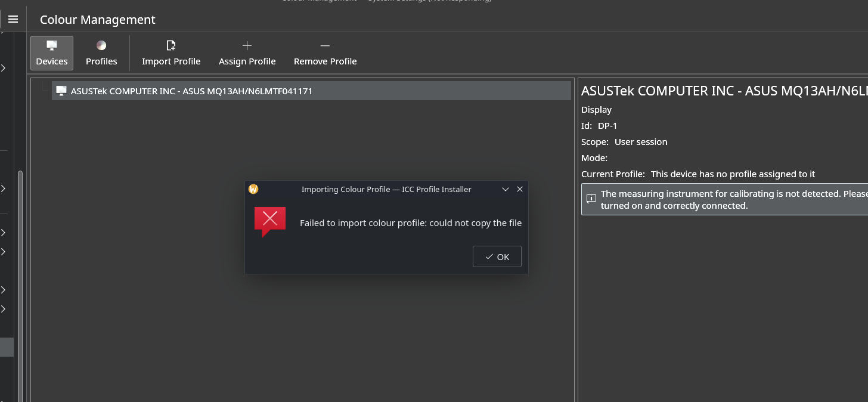Click 'This device has no profile assigned' text
The width and height of the screenshot is (868, 402).
[733, 174]
